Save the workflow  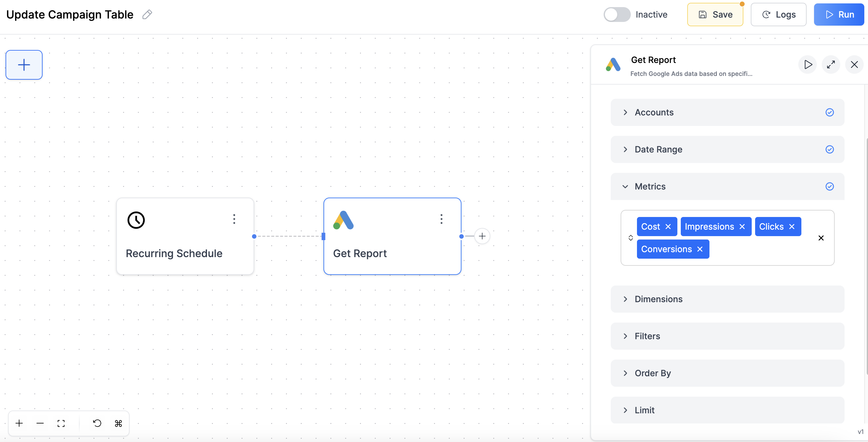click(x=715, y=15)
